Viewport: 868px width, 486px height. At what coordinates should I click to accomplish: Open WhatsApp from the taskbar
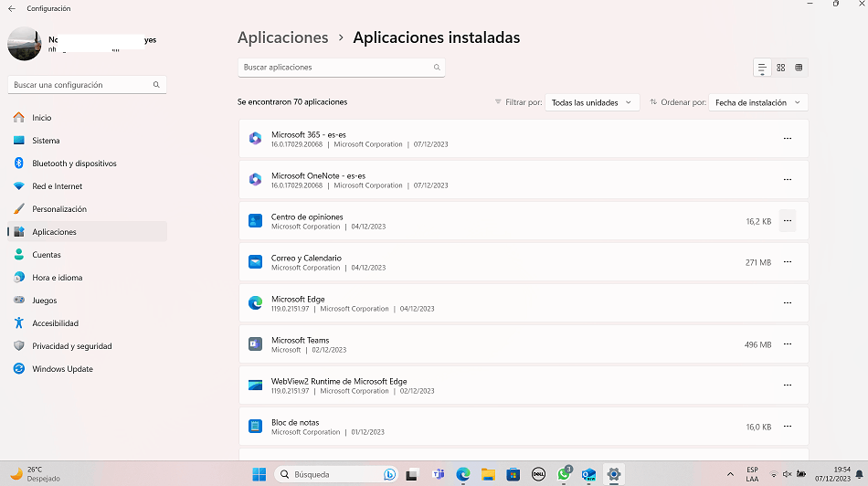click(x=564, y=474)
